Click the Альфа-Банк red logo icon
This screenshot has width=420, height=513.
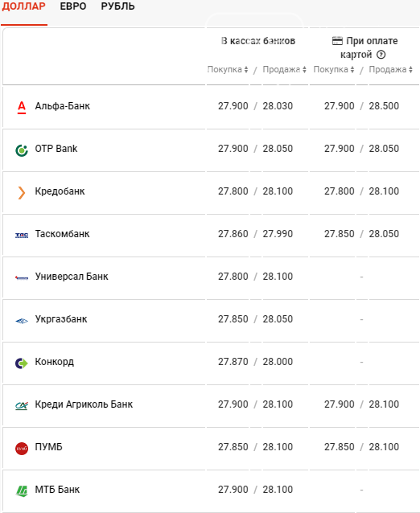pos(22,107)
